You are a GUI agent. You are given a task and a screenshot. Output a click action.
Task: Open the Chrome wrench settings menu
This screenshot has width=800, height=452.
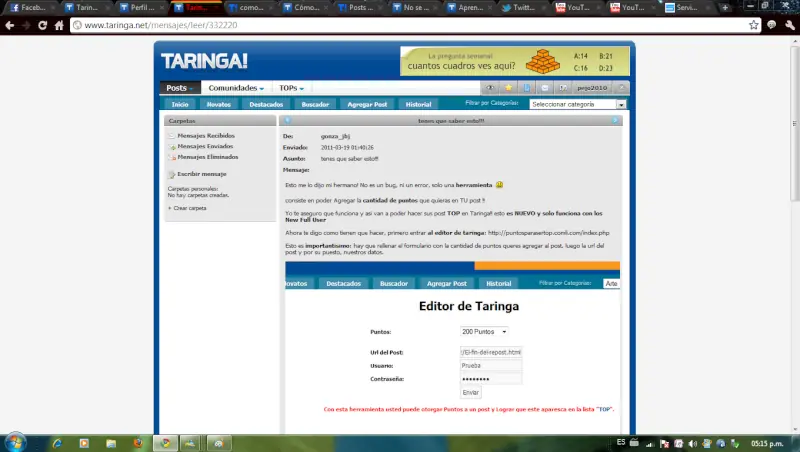[x=790, y=25]
